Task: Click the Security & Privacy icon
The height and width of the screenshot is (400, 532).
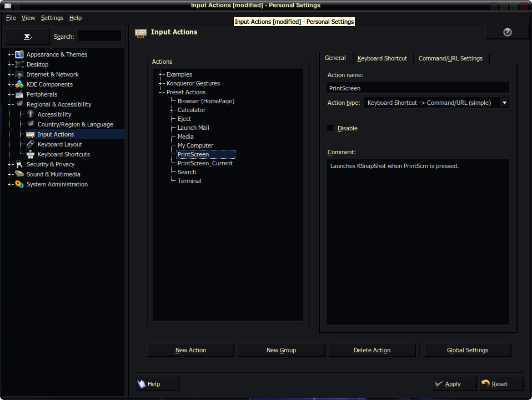Action: pos(19,164)
